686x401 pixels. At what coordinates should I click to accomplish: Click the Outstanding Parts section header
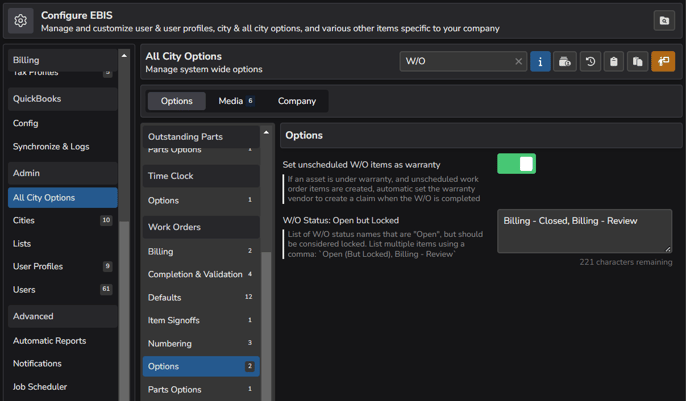coord(201,137)
